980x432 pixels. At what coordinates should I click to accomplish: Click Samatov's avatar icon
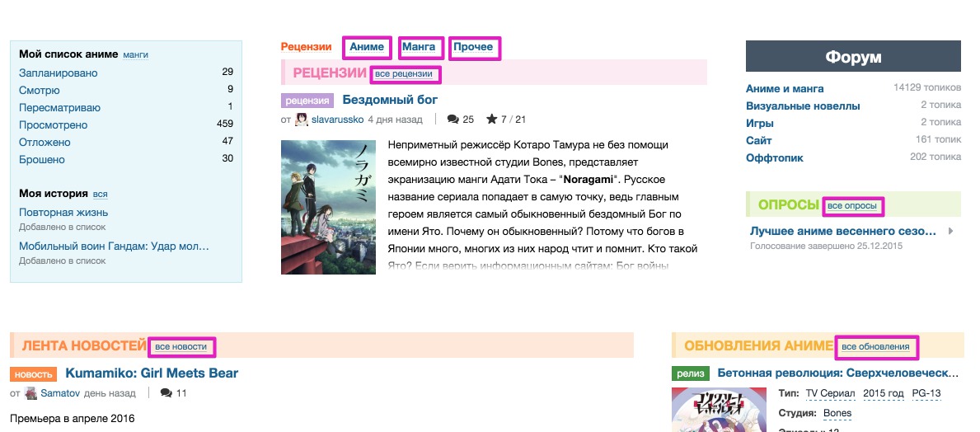coord(30,393)
